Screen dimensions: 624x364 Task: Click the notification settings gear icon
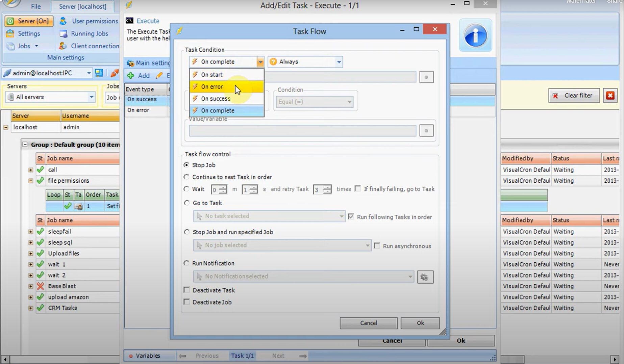click(x=425, y=277)
